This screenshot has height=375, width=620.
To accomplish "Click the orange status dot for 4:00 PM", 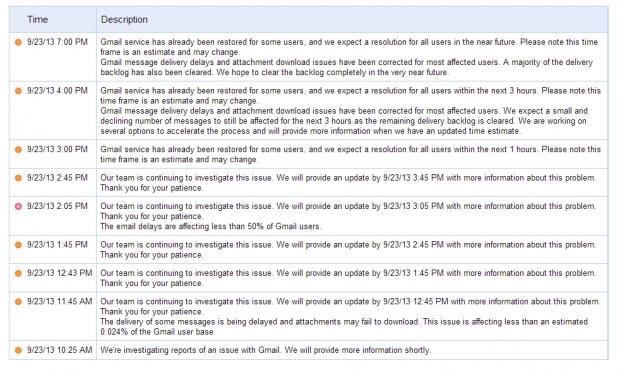I will click(x=18, y=91).
